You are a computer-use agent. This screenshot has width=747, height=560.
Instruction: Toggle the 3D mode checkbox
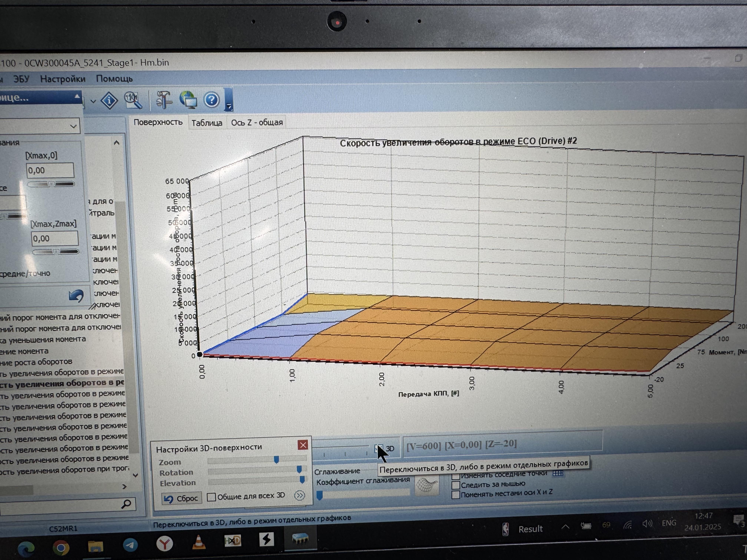pyautogui.click(x=379, y=448)
